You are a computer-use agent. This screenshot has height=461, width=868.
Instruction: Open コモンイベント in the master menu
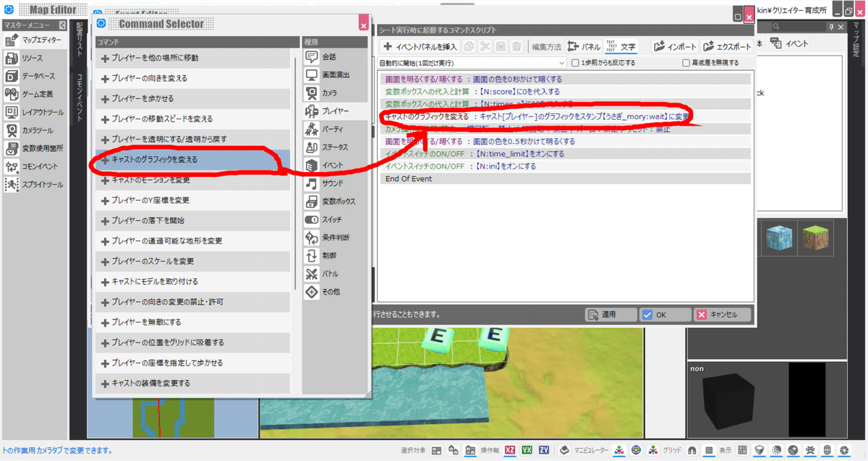coord(34,166)
